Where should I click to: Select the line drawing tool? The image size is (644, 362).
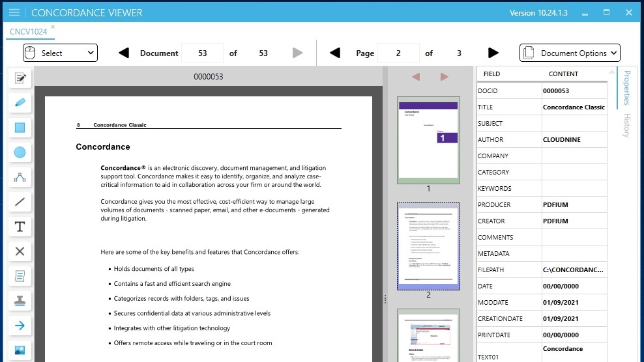coord(20,202)
